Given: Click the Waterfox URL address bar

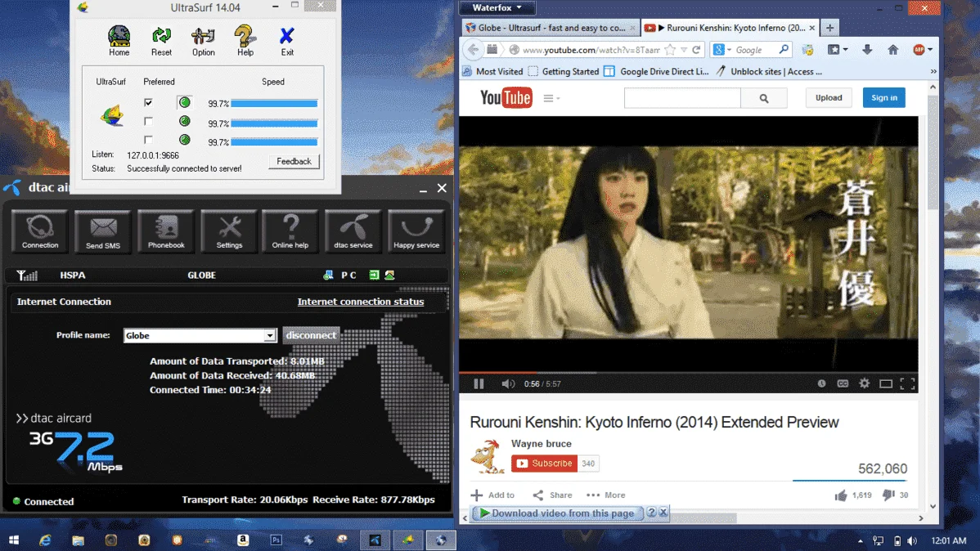Looking at the screenshot, I should (591, 49).
